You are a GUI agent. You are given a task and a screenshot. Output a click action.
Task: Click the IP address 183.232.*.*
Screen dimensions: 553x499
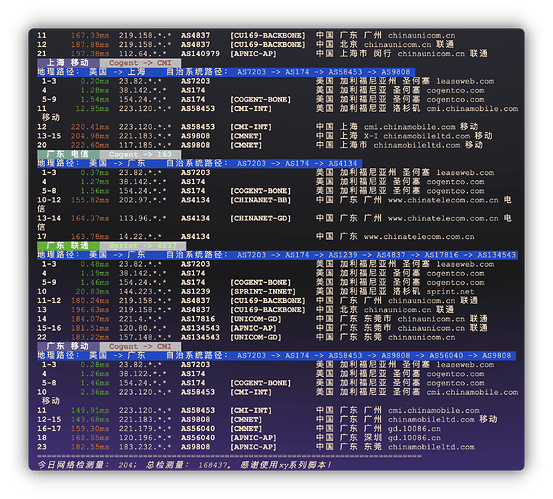pos(145,447)
